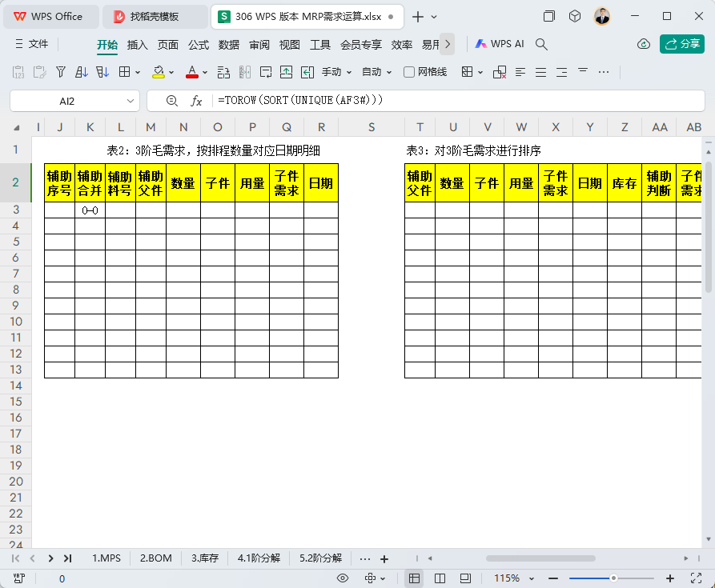Click the wrap text icon
The image size is (715, 588).
point(265,72)
